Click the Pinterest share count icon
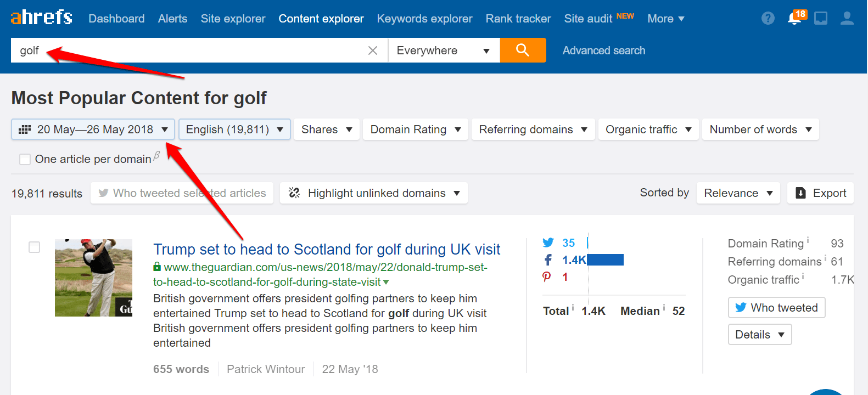868x395 pixels. pyautogui.click(x=547, y=277)
